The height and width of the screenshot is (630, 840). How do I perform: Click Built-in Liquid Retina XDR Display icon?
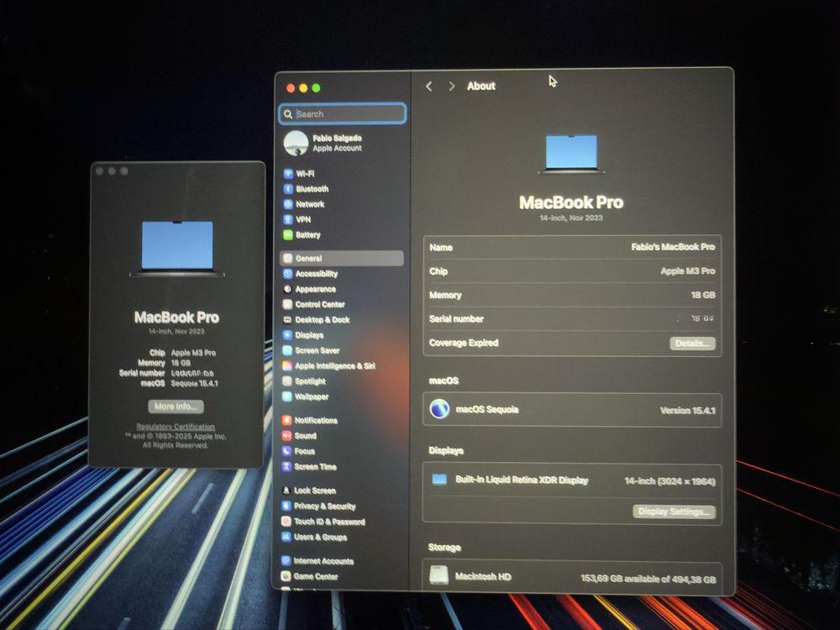pyautogui.click(x=439, y=479)
